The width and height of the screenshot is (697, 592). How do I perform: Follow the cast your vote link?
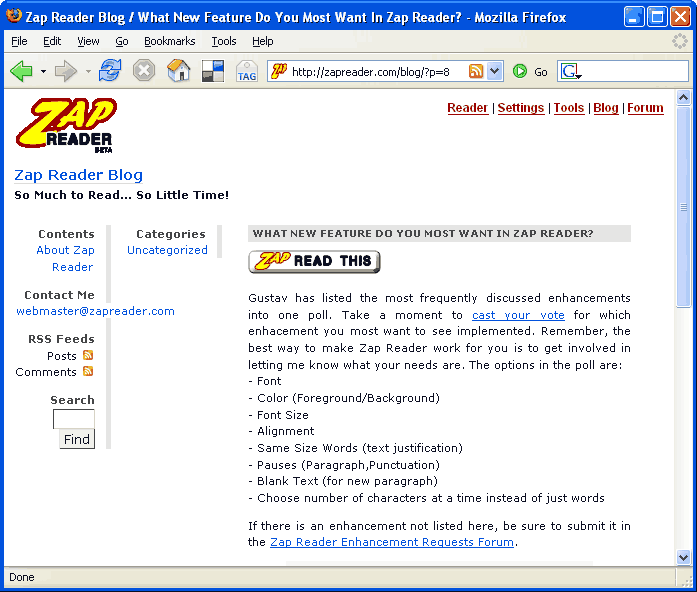coord(518,315)
